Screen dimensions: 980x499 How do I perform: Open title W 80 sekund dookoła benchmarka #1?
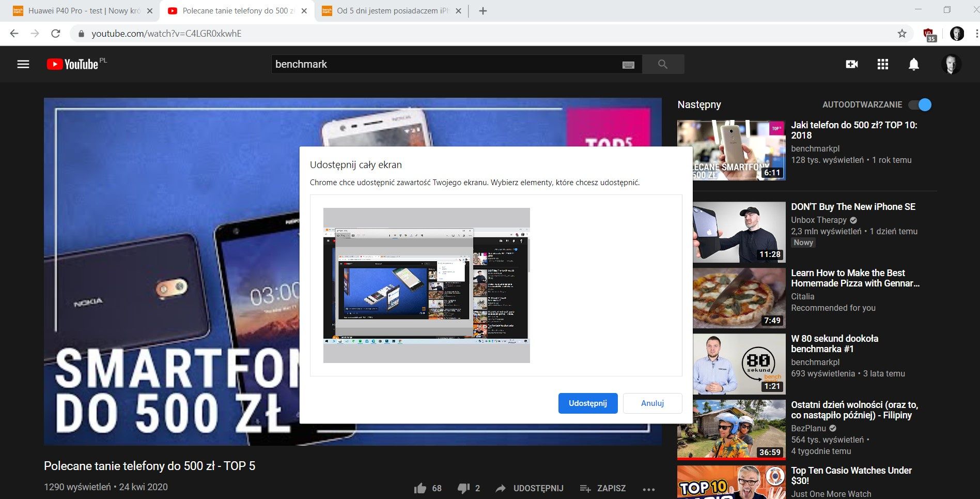tap(835, 344)
